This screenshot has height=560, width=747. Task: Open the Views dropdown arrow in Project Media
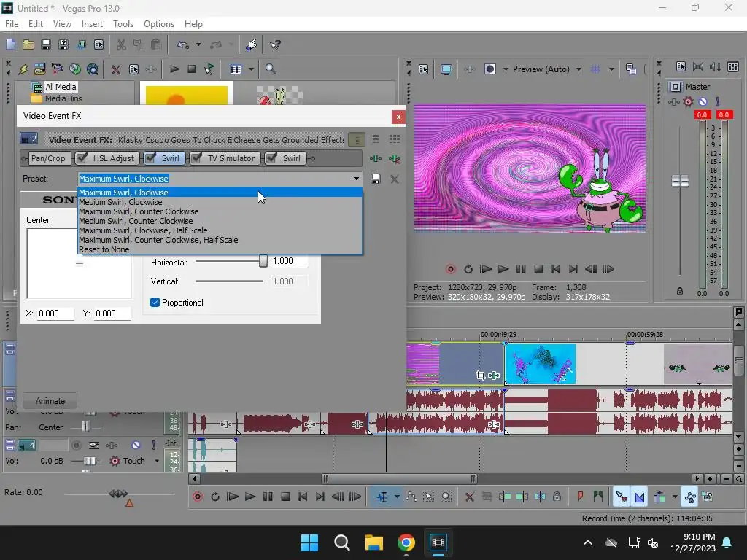click(x=251, y=69)
